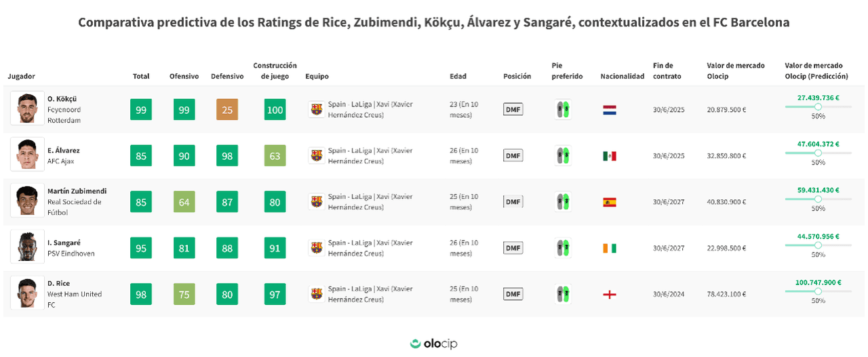Click the Olocip logo at the bottom
The width and height of the screenshot is (868, 357).
[434, 343]
